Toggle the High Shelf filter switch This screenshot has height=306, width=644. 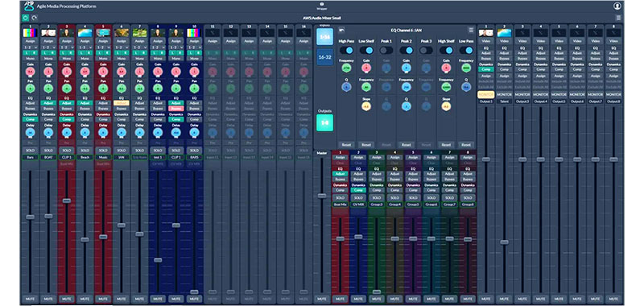click(446, 50)
